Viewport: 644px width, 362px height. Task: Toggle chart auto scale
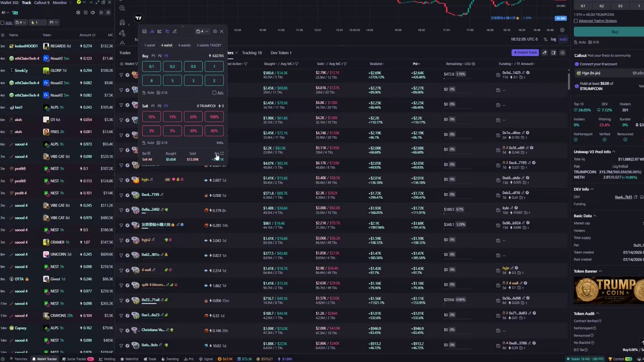563,39
